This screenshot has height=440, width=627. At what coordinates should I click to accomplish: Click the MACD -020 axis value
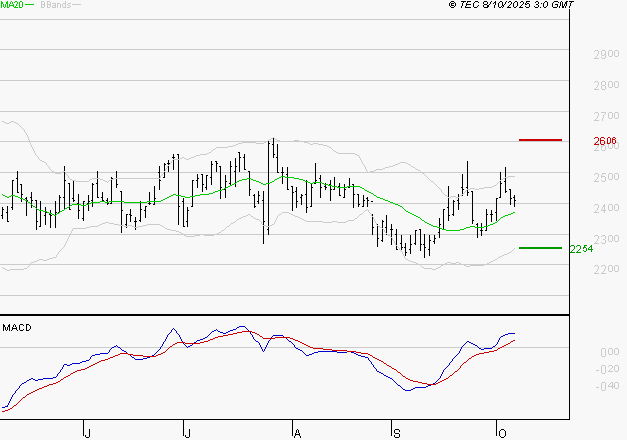[x=607, y=369]
